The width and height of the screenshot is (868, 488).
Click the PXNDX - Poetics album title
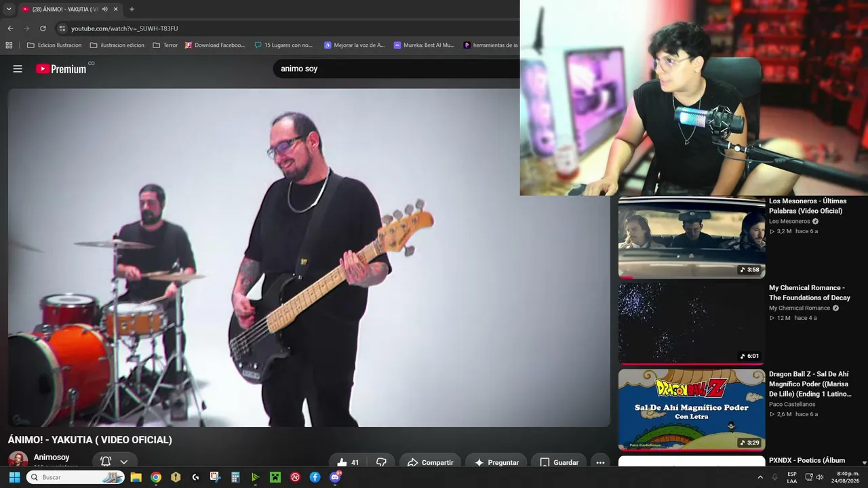807,460
